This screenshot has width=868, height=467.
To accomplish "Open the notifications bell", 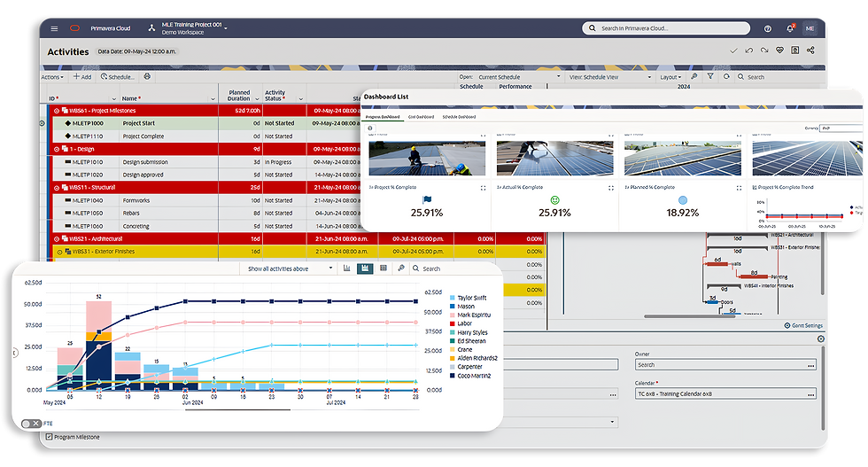I will [x=790, y=28].
